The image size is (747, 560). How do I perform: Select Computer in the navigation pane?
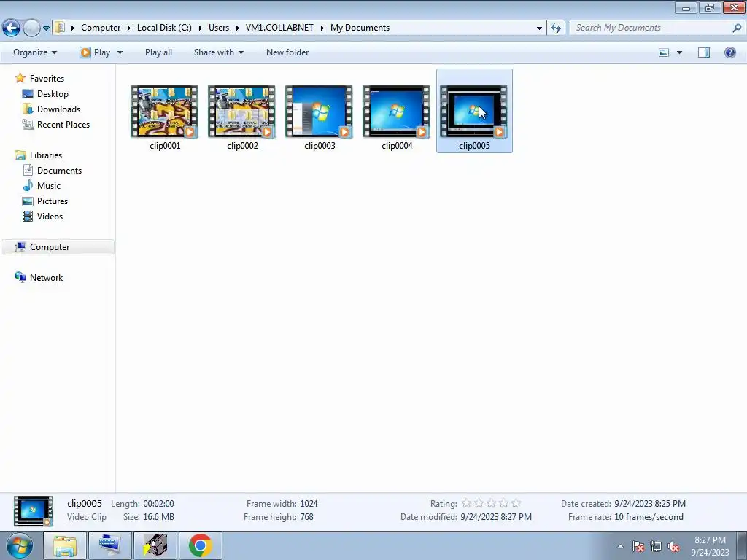50,247
